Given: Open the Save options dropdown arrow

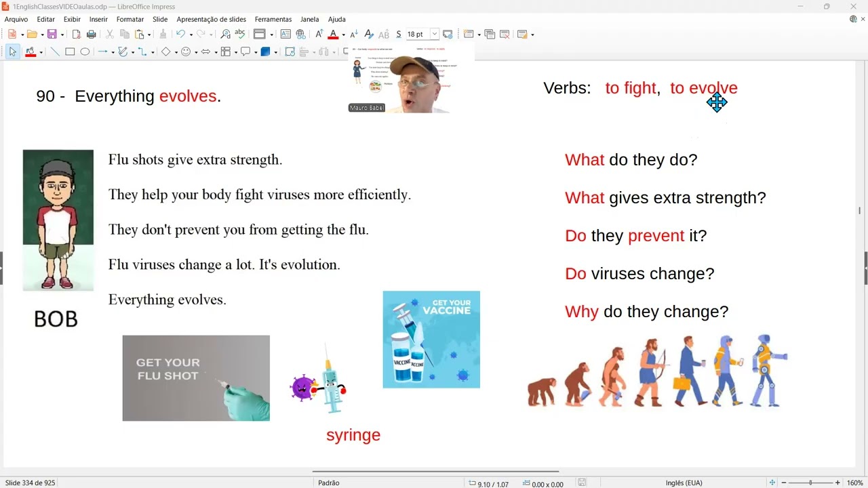Looking at the screenshot, I should [x=62, y=34].
